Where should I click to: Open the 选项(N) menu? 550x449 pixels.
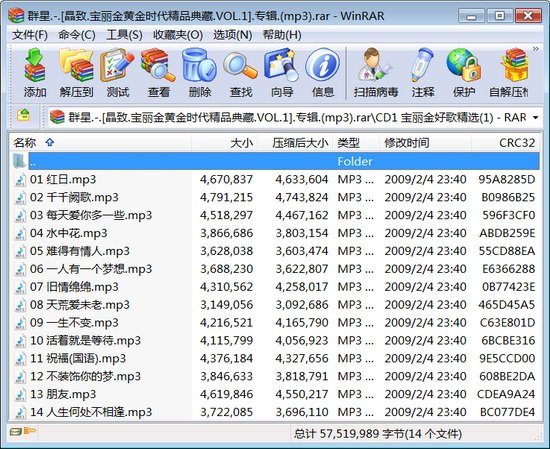coord(233,35)
